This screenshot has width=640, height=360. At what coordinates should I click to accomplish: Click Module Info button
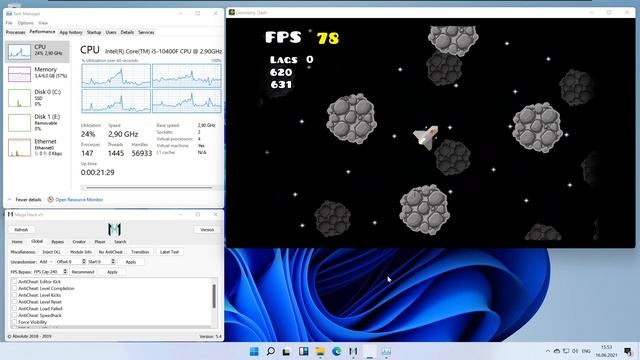pos(80,252)
